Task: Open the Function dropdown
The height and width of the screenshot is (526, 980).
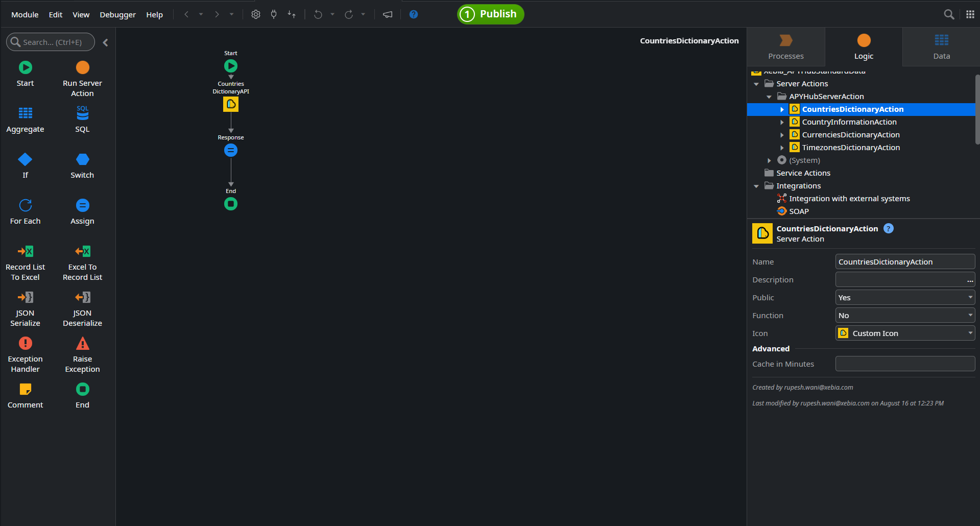Action: (x=905, y=316)
